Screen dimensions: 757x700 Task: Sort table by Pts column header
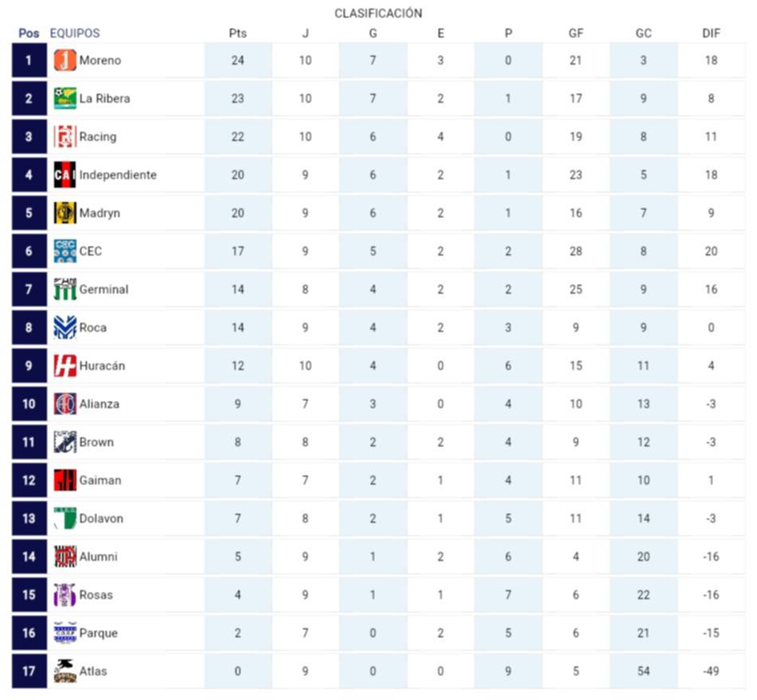click(237, 33)
